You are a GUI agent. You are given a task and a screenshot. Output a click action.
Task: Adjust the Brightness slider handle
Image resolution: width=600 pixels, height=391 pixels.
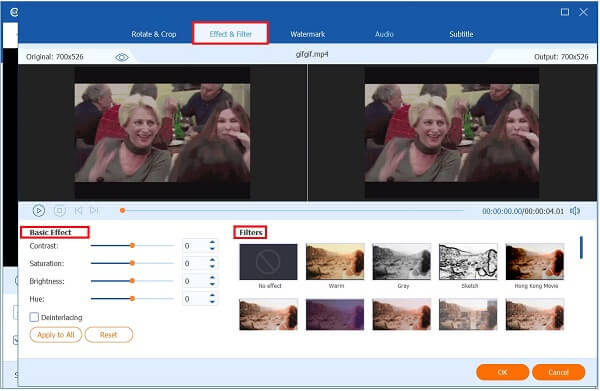pos(132,281)
